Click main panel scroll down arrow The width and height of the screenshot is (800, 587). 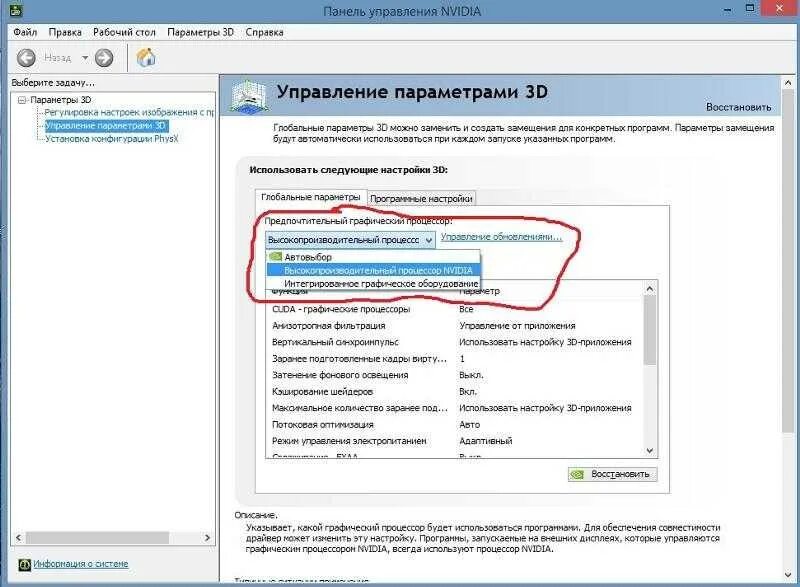pyautogui.click(x=788, y=575)
